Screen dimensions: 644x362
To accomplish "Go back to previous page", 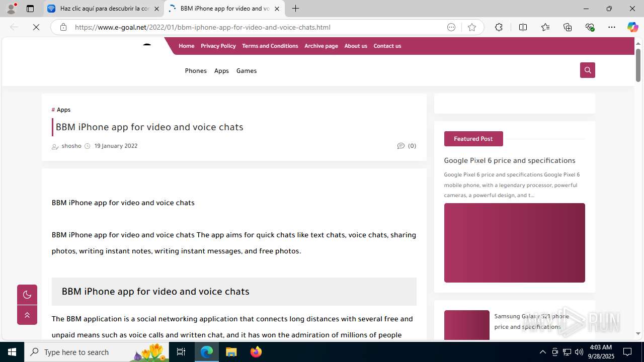I will tap(14, 27).
